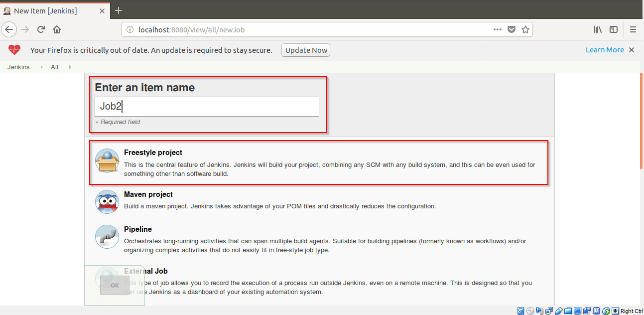Viewport: 644px width, 315px height.
Task: Click VirtualBox hard disk status icon
Action: click(520, 311)
